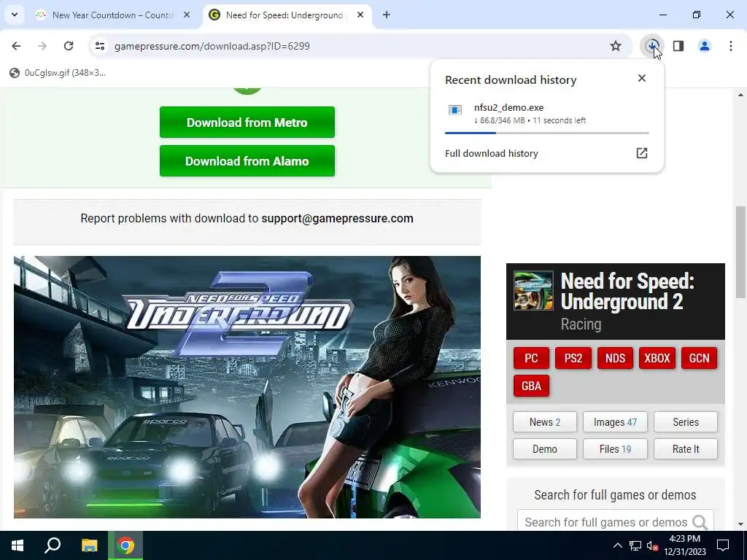Show hidden system tray icons
The height and width of the screenshot is (560, 747).
(x=617, y=545)
